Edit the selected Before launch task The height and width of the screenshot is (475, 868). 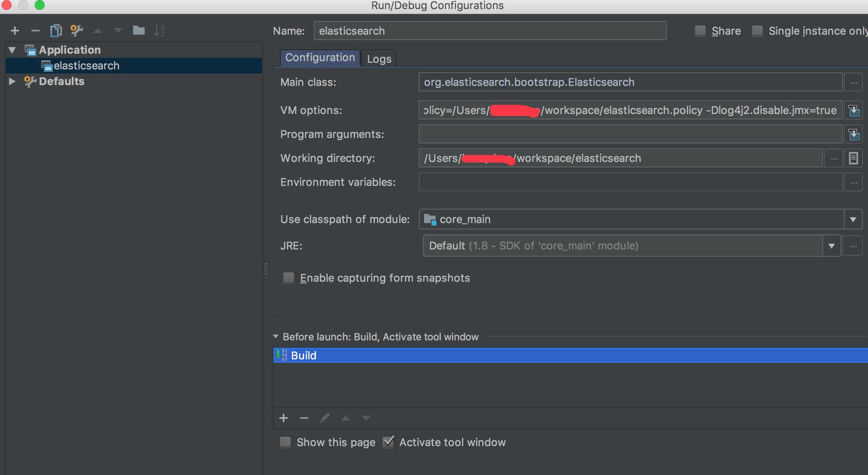pos(325,418)
